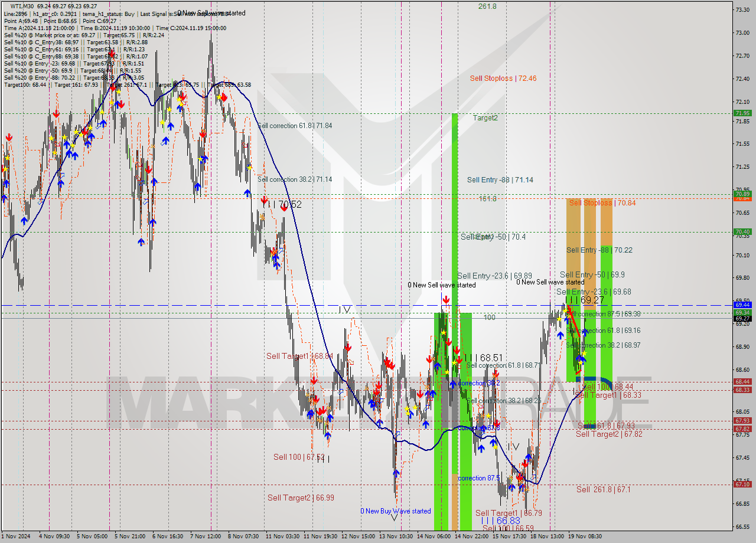Select the 'Sell Target1 | 68.64' label
The height and width of the screenshot is (543, 756).
coord(300,356)
